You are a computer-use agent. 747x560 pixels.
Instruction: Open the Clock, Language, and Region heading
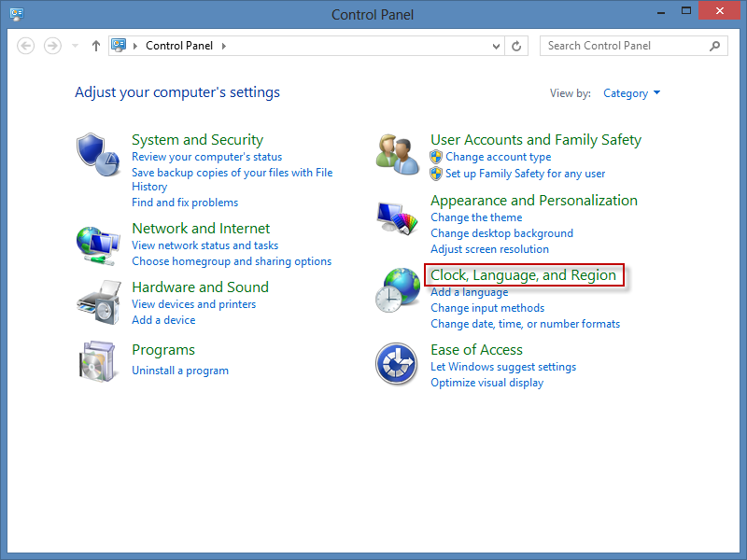pyautogui.click(x=523, y=275)
